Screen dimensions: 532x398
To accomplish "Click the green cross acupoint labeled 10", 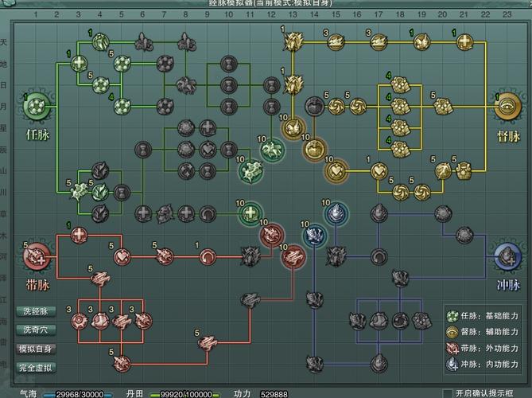I will (x=251, y=213).
